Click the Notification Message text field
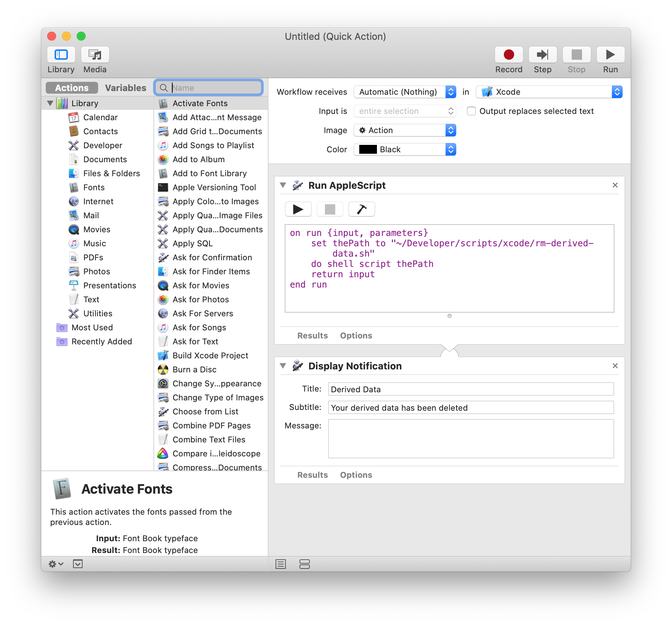 tap(471, 439)
